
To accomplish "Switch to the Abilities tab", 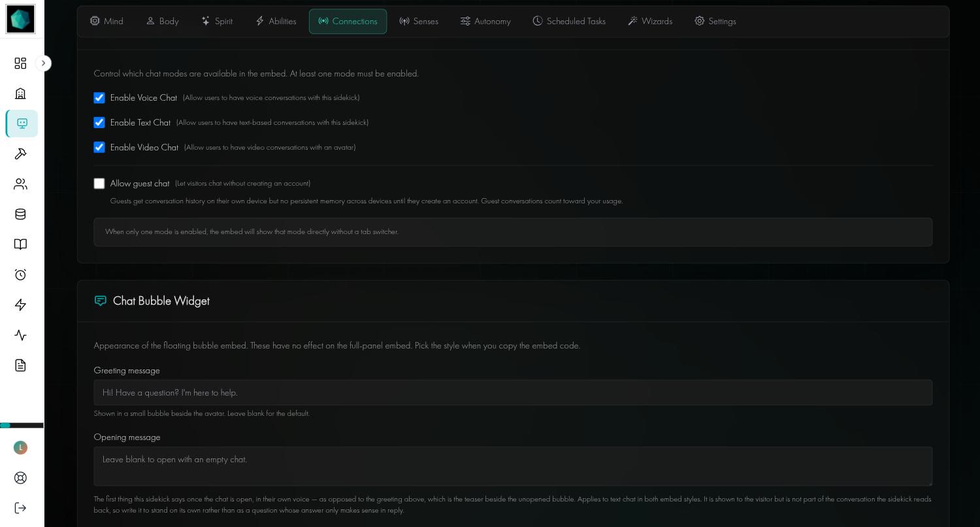I will pos(276,22).
